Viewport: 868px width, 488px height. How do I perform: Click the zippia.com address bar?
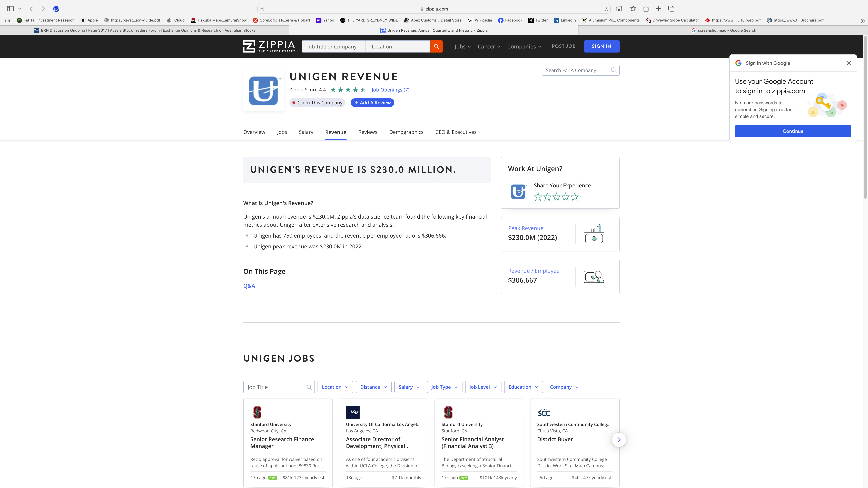tap(434, 9)
